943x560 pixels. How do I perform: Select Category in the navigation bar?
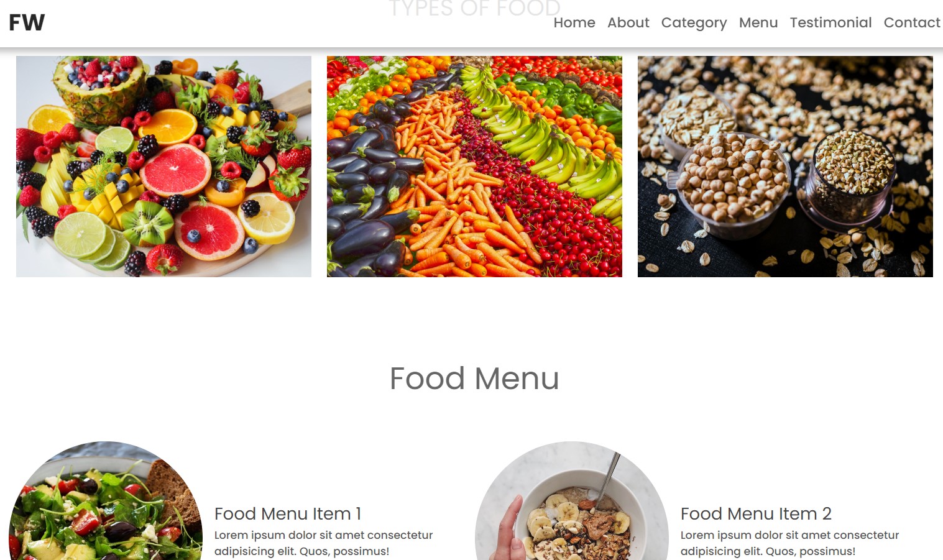(x=694, y=23)
